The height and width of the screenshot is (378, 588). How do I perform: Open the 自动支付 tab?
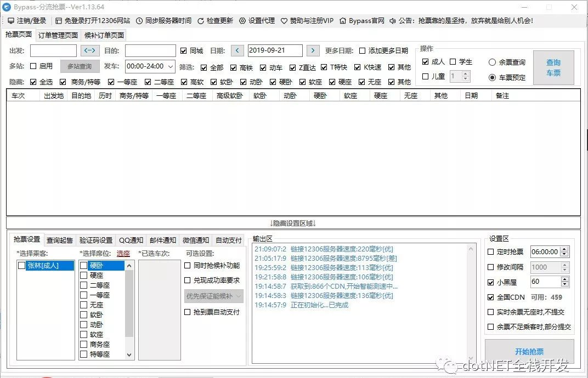click(x=229, y=240)
